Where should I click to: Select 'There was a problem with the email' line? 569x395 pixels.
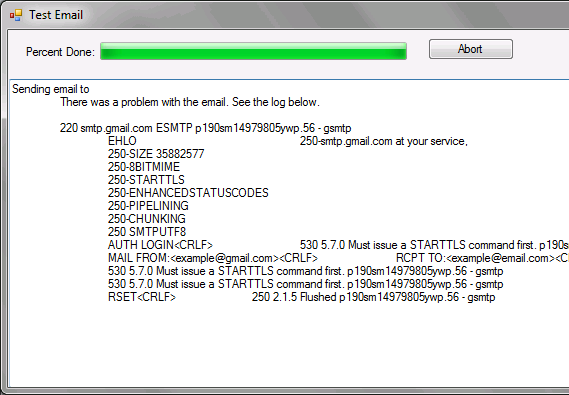(190, 102)
